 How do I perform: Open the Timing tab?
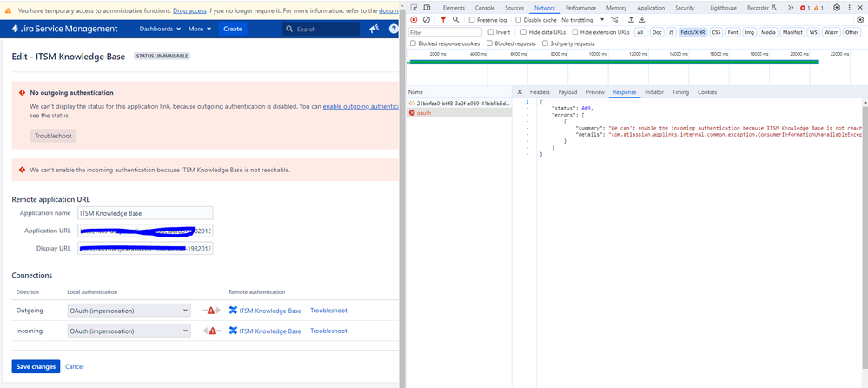(680, 92)
